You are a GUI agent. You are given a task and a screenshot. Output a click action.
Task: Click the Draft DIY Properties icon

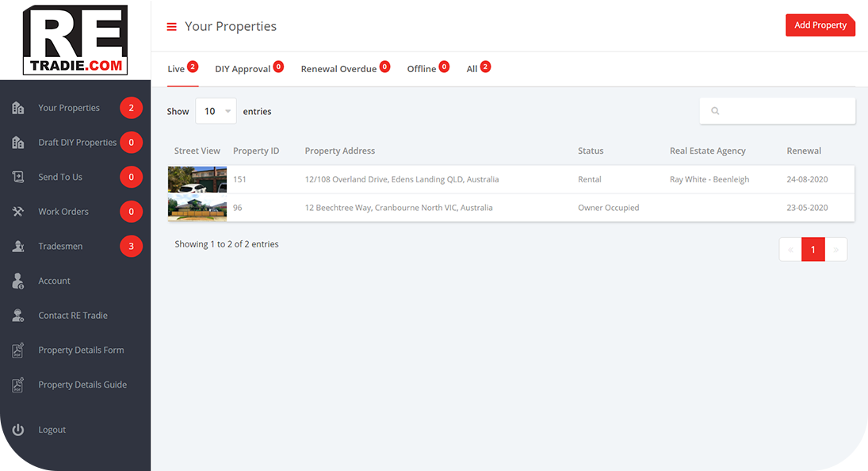click(18, 143)
